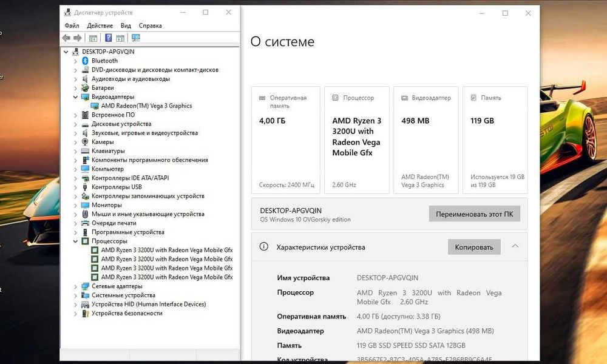The image size is (607, 364).
Task: Expand the Контроллеры USB category
Action: coord(75,187)
